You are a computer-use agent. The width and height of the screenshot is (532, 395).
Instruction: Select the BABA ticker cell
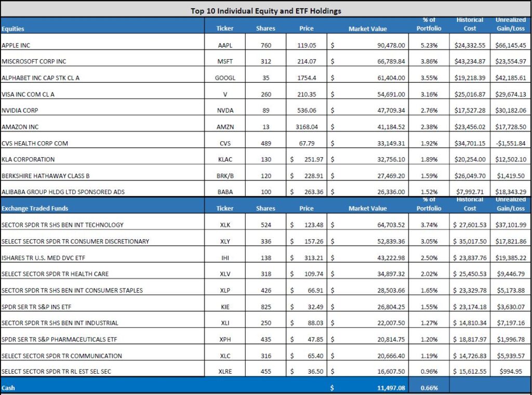(225, 188)
